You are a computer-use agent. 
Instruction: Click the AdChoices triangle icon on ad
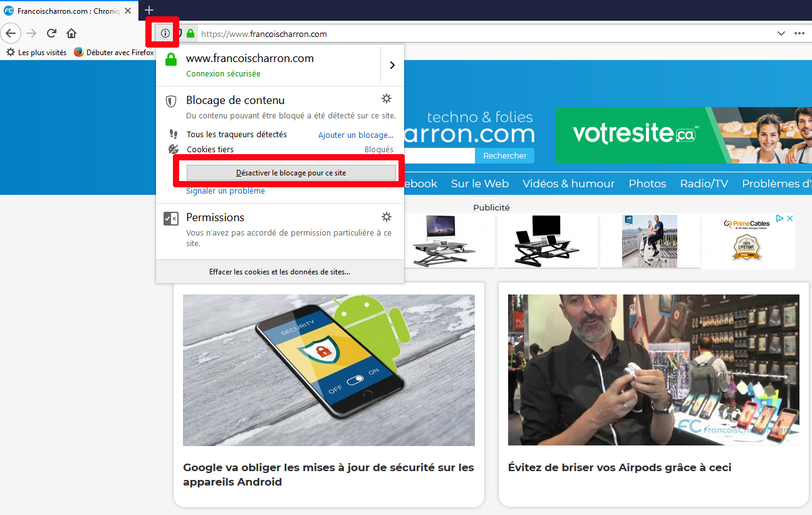coord(780,218)
